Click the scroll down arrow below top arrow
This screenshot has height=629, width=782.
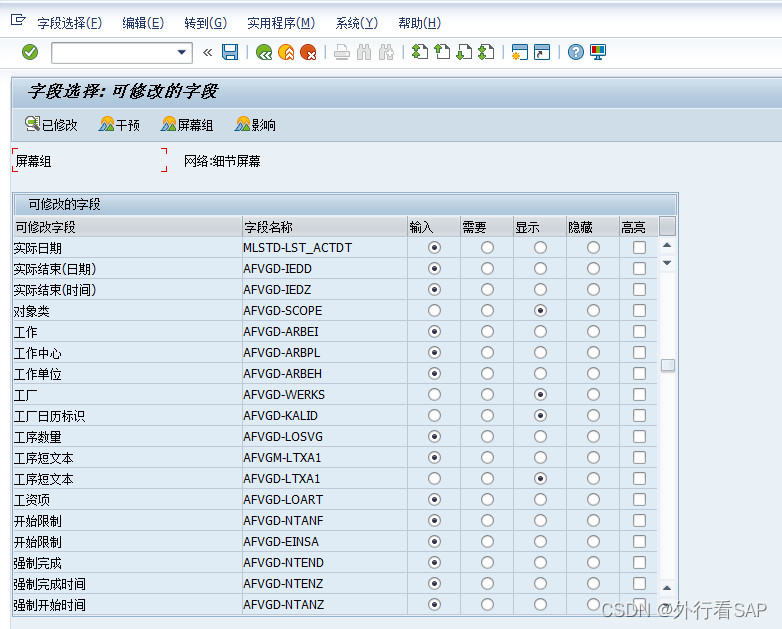coord(667,262)
